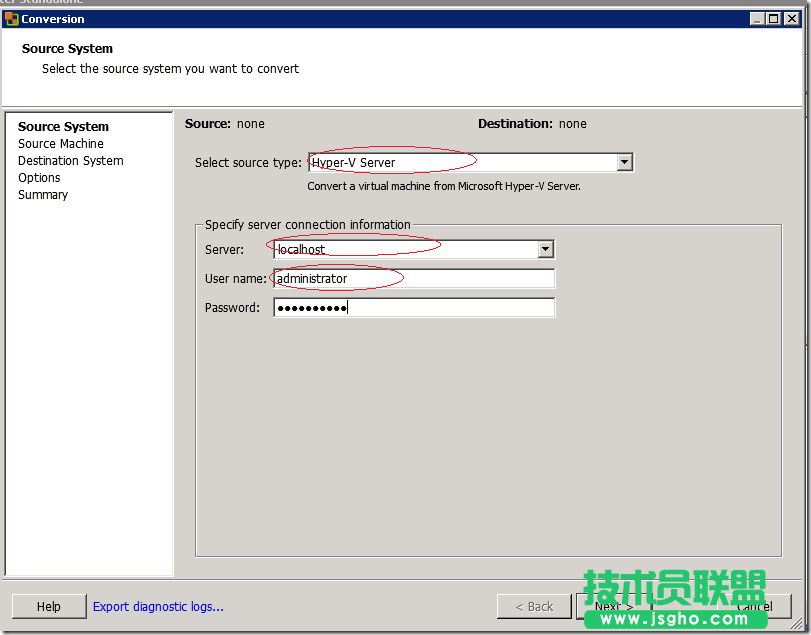
Task: Open the source type list showing Hyper-V Server
Action: point(624,161)
